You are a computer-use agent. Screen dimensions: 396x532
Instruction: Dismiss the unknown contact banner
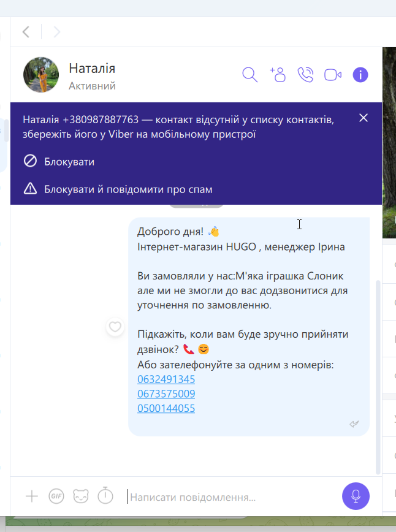coord(364,118)
